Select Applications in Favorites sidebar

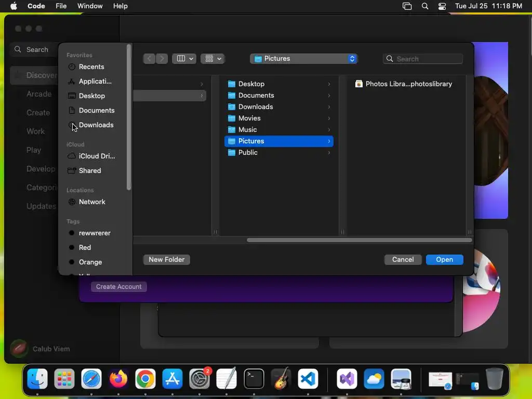(91, 82)
